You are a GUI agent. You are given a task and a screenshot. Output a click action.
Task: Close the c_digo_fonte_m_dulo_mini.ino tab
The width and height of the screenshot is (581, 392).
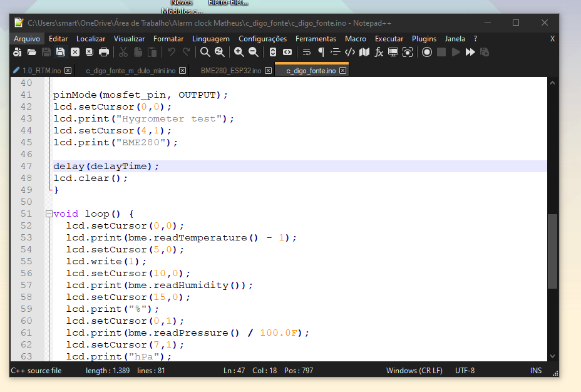[182, 70]
